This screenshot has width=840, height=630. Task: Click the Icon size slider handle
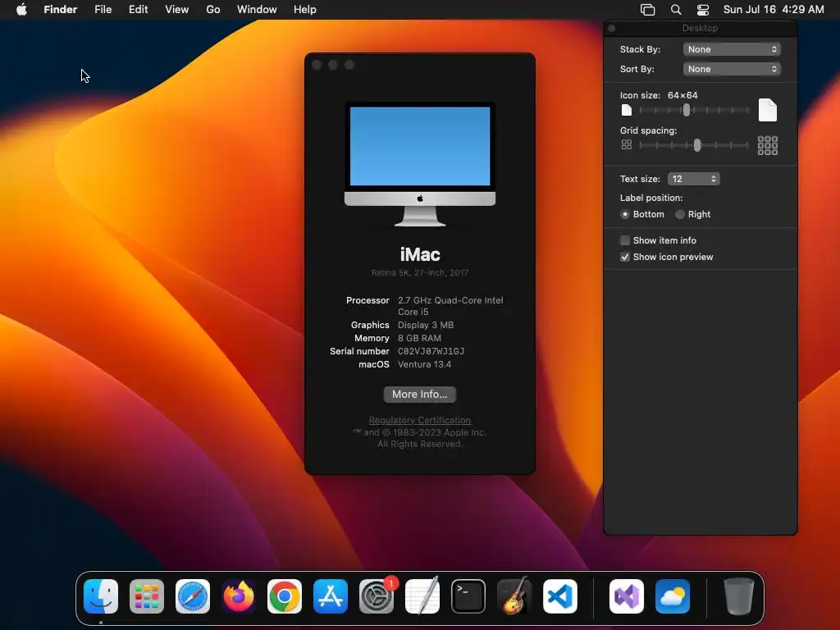tap(687, 111)
